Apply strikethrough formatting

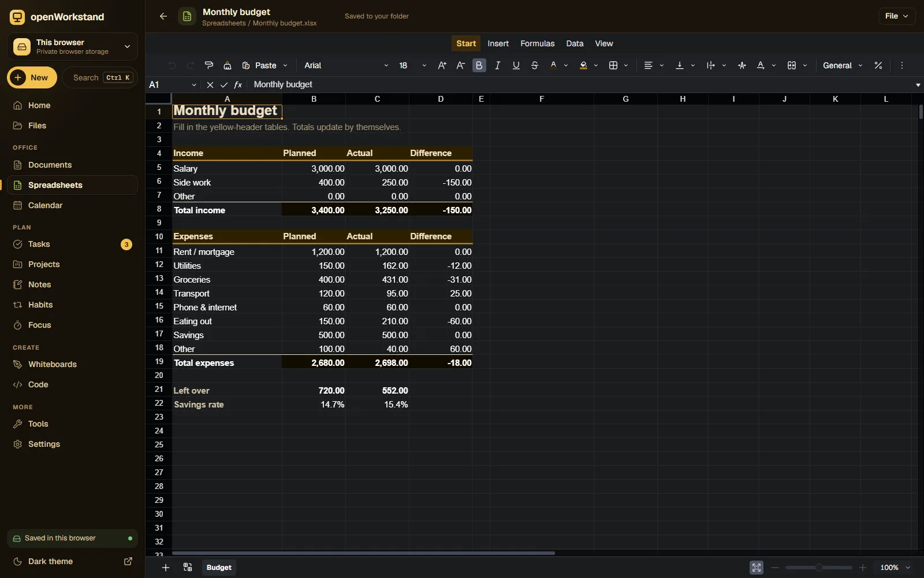click(x=535, y=65)
